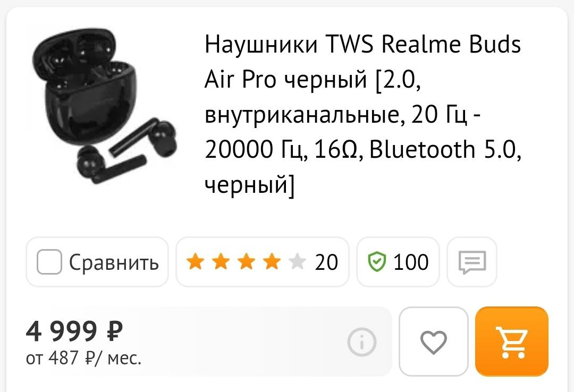The width and height of the screenshot is (574, 392).
Task: Click the Сравнить label text
Action: 114,262
